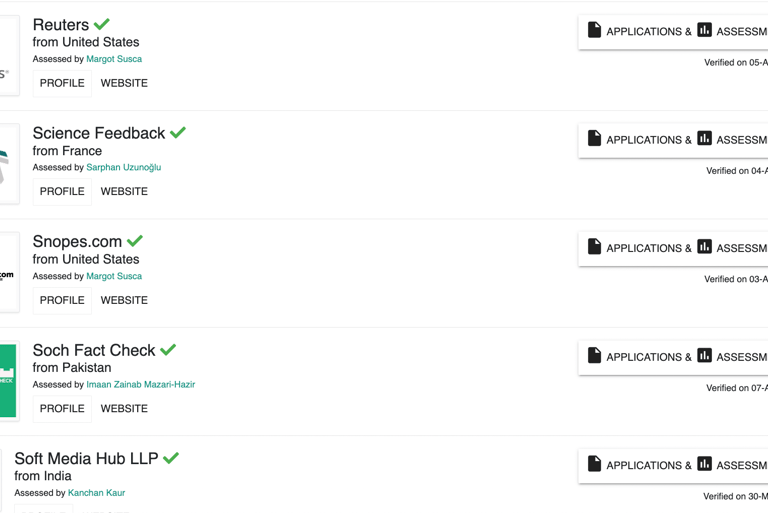
Task: Click the Snopes.com applications document icon
Action: (x=594, y=246)
